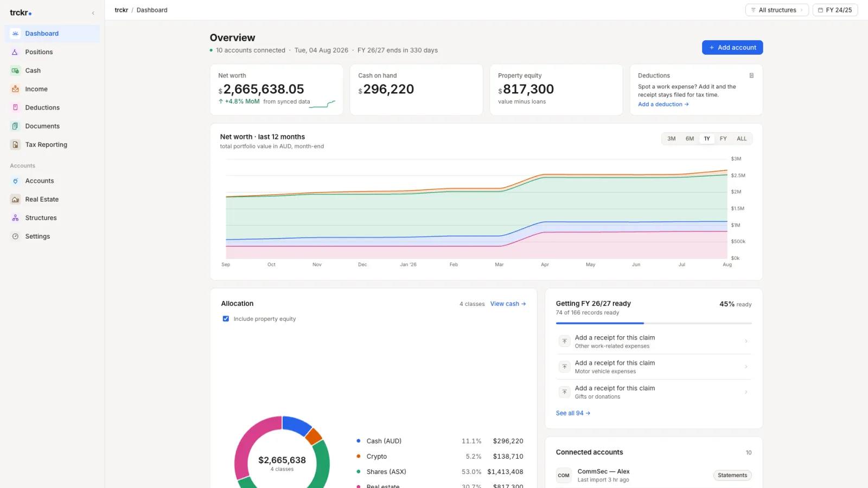Click the 10 accounts connected status
Screen dimensions: 868x488
[x=248, y=50]
